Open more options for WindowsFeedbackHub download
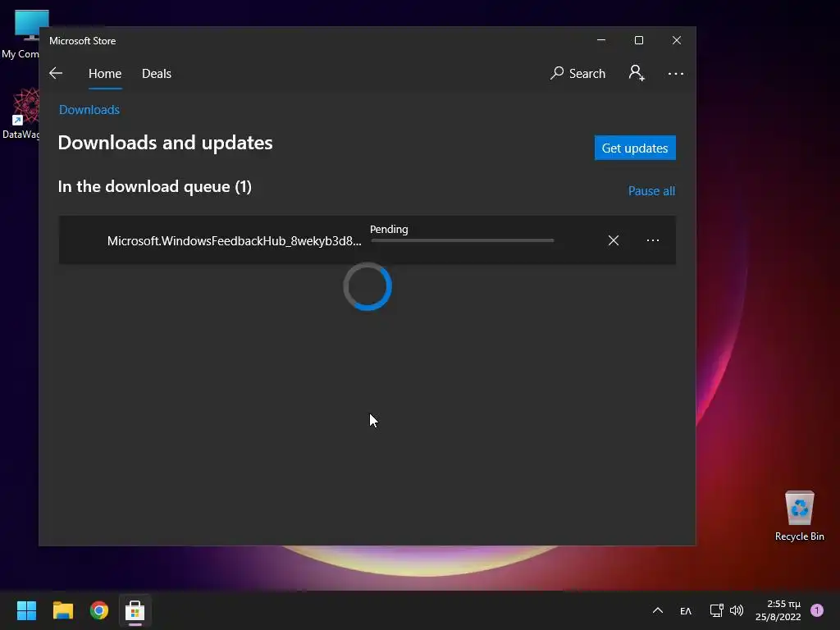This screenshot has width=840, height=630. coord(652,240)
